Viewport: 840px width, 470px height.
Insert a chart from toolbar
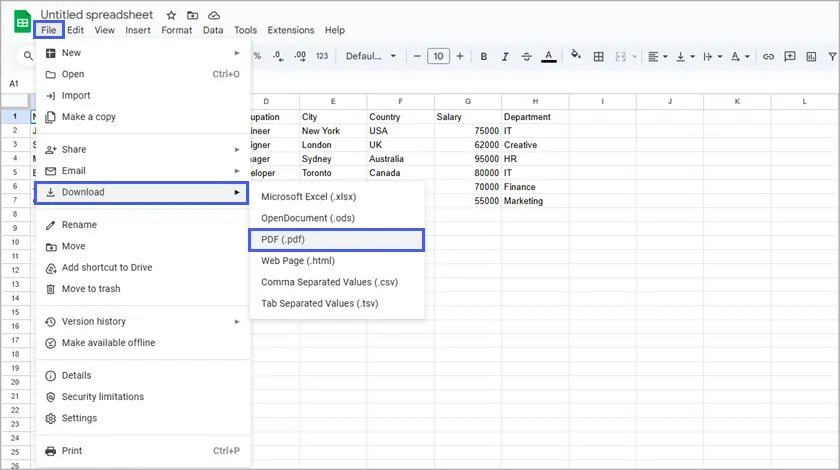tap(811, 56)
